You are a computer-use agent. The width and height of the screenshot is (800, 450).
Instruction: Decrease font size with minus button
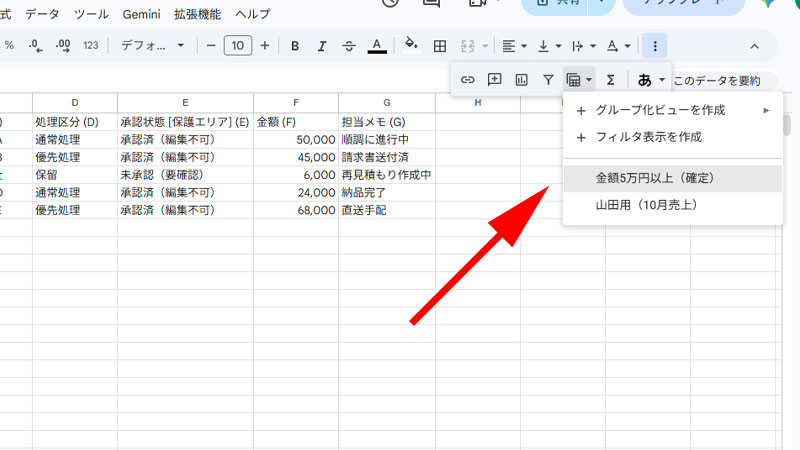point(211,46)
